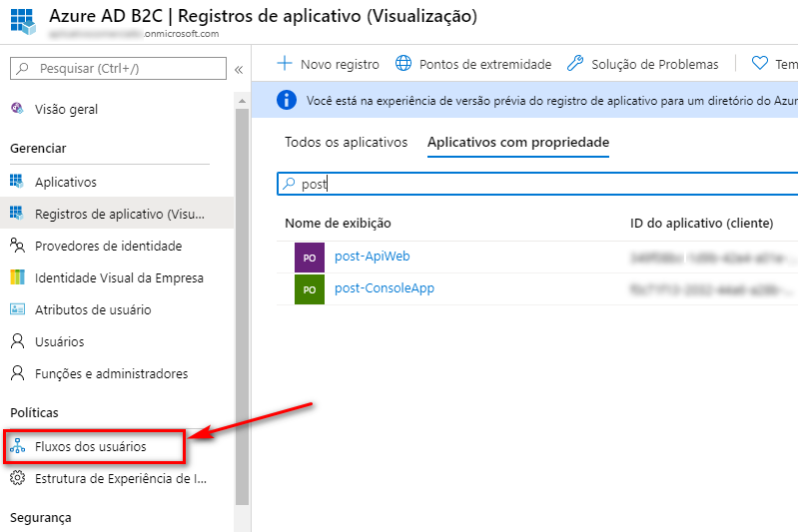Click the Atributos de usuário card icon
798x532 pixels.
pyautogui.click(x=16, y=309)
